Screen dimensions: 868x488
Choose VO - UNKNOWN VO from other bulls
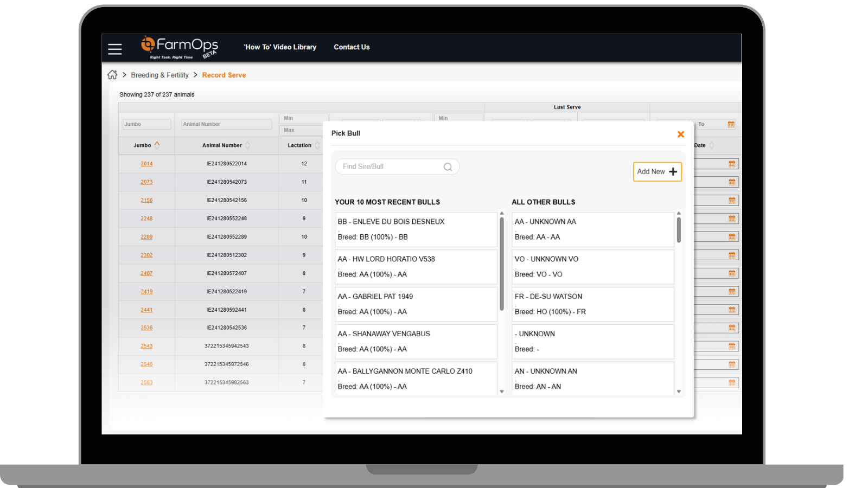593,267
